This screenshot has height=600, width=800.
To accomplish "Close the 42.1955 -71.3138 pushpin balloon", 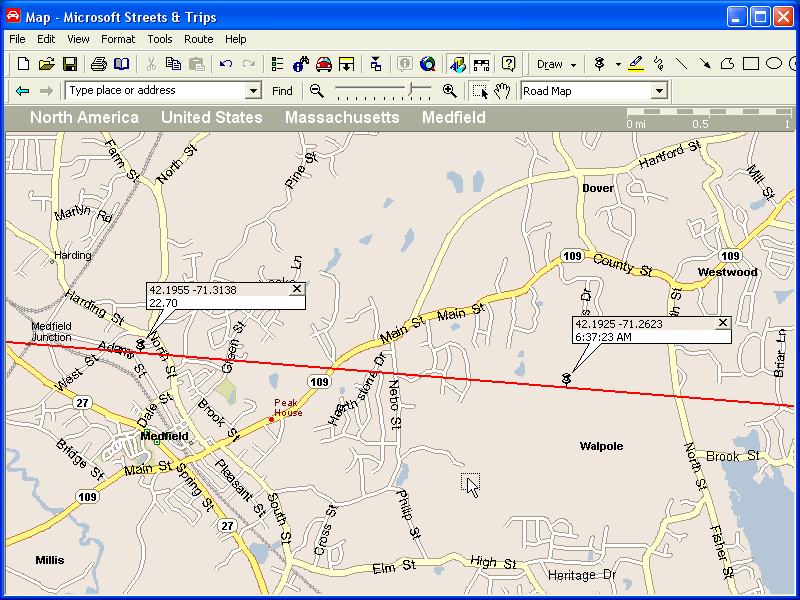I will 296,289.
